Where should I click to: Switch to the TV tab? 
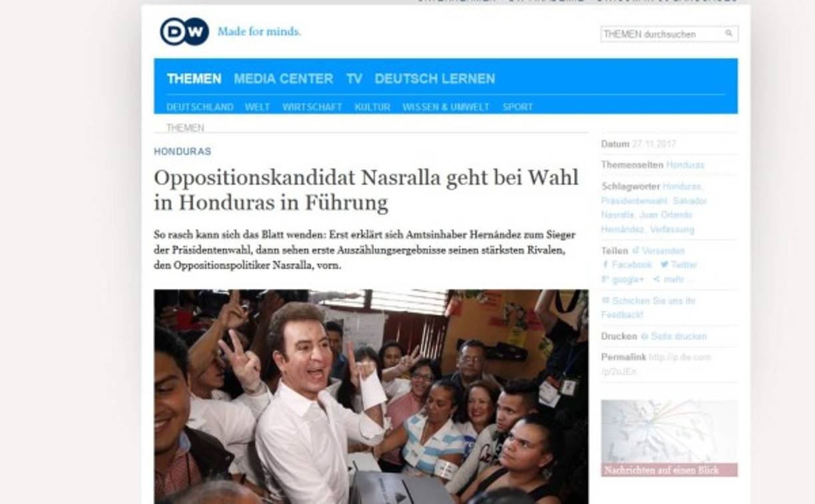tap(354, 79)
